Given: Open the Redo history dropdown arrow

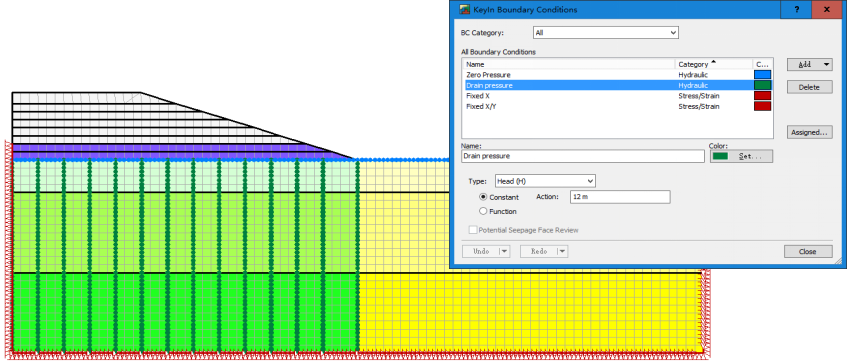Looking at the screenshot, I should (562, 252).
